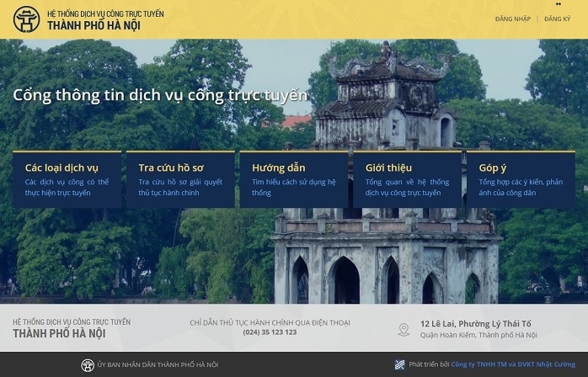This screenshot has width=588, height=377.
Task: Open the Các loại dịch vụ card
Action: [67, 179]
